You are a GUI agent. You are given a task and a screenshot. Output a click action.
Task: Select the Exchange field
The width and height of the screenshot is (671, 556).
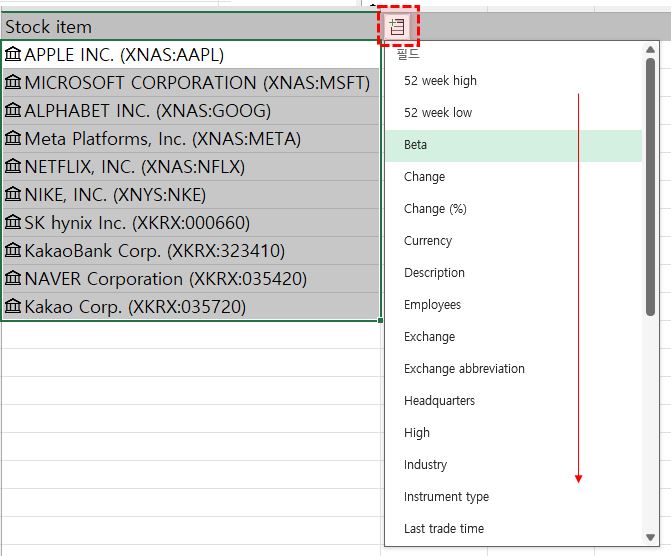coord(514,337)
